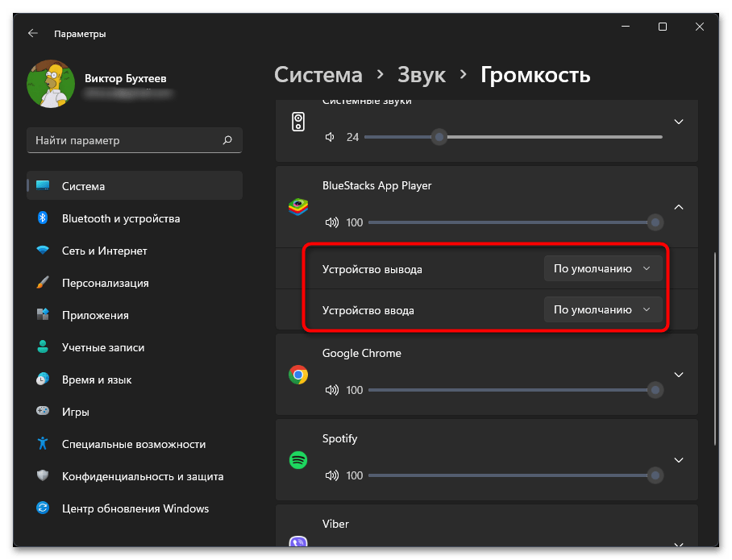The width and height of the screenshot is (732, 560).
Task: Click the Игры gamepad icon
Action: (x=43, y=411)
